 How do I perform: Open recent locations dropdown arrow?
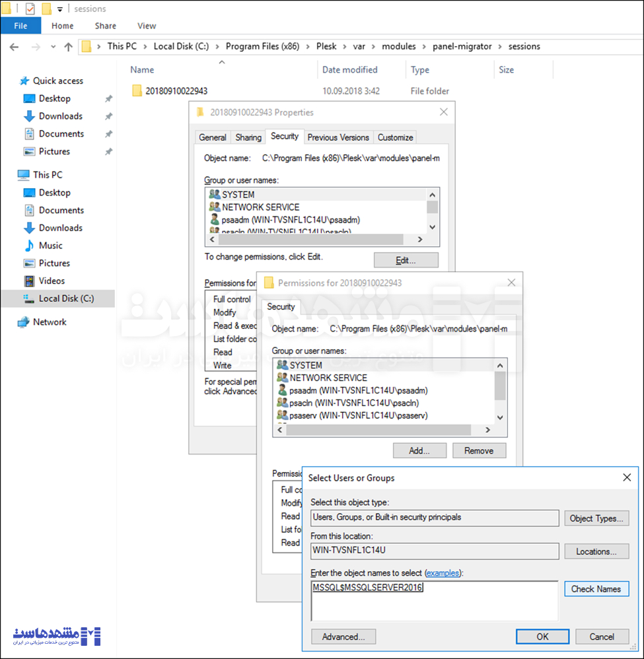(53, 47)
